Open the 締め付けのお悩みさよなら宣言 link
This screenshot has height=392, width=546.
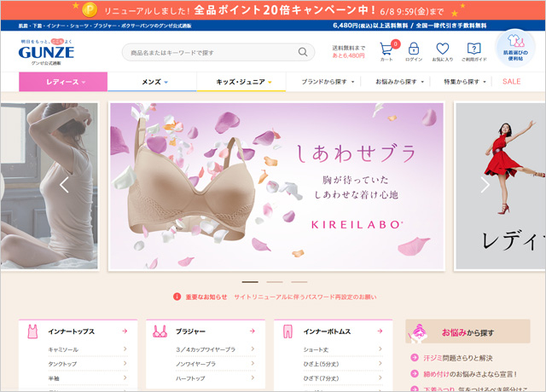coord(470,374)
